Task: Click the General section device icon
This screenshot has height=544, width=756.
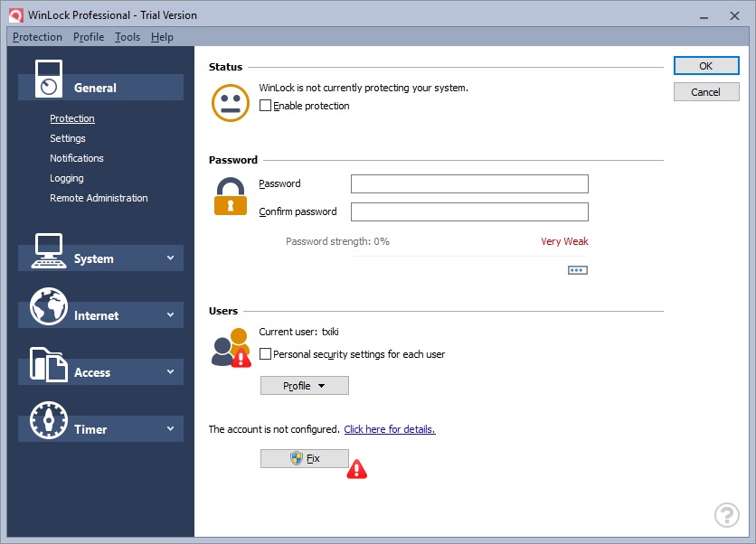Action: pyautogui.click(x=49, y=79)
